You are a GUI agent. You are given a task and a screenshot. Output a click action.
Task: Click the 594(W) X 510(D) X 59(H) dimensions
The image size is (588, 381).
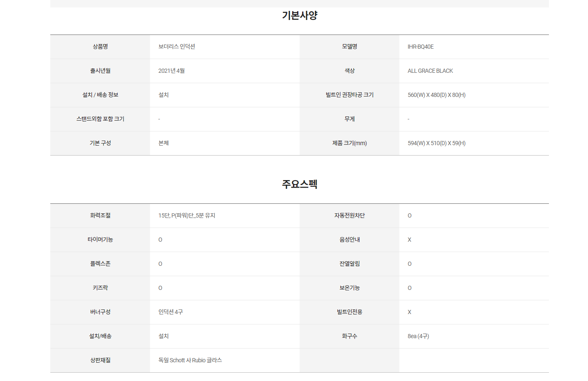pos(436,143)
